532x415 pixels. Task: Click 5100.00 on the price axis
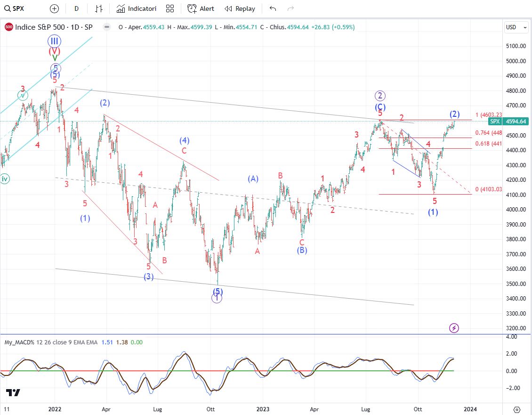tap(516, 46)
